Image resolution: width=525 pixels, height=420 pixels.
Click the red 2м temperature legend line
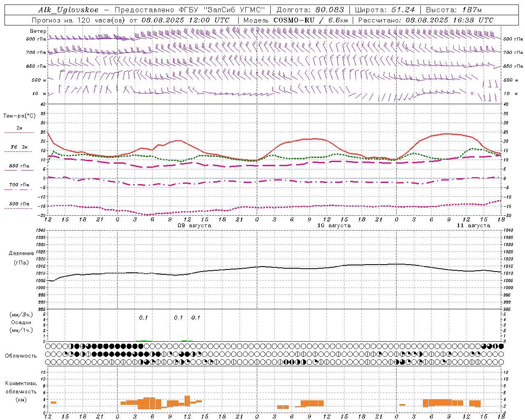coord(19,133)
